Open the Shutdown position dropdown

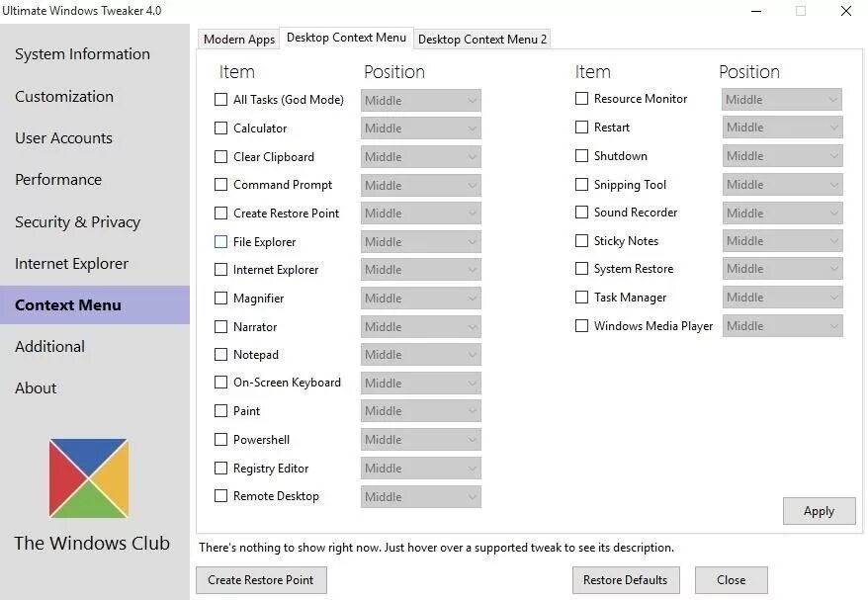pyautogui.click(x=782, y=156)
